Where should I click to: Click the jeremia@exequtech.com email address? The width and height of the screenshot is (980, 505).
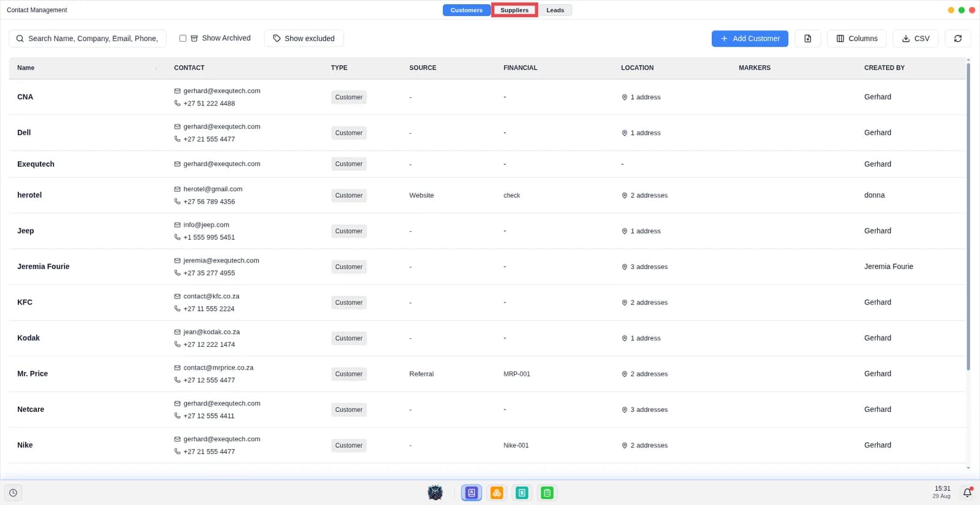(221, 261)
